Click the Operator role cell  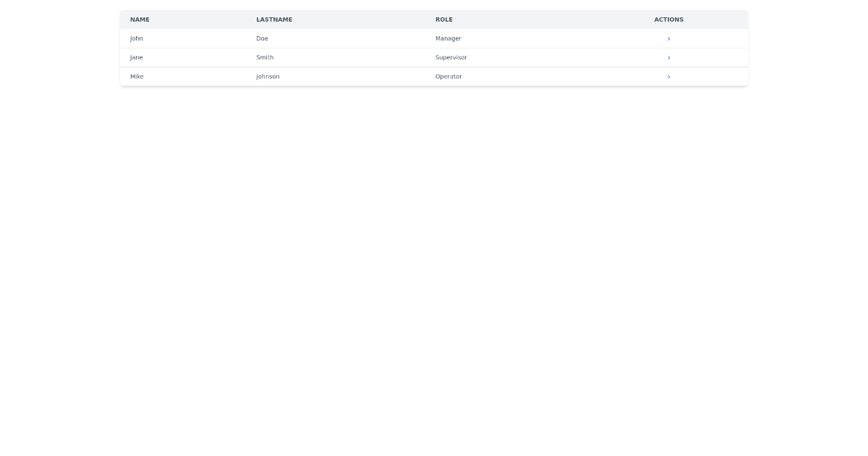coord(448,76)
